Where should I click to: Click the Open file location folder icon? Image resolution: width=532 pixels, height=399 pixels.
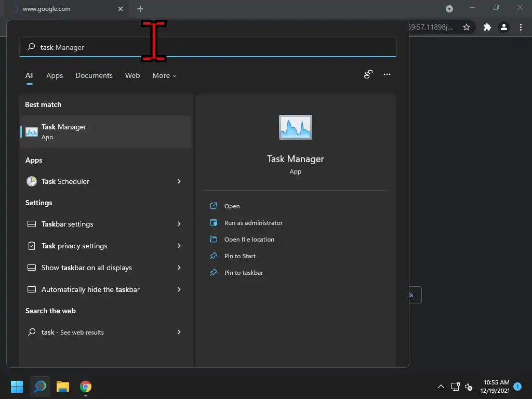214,239
